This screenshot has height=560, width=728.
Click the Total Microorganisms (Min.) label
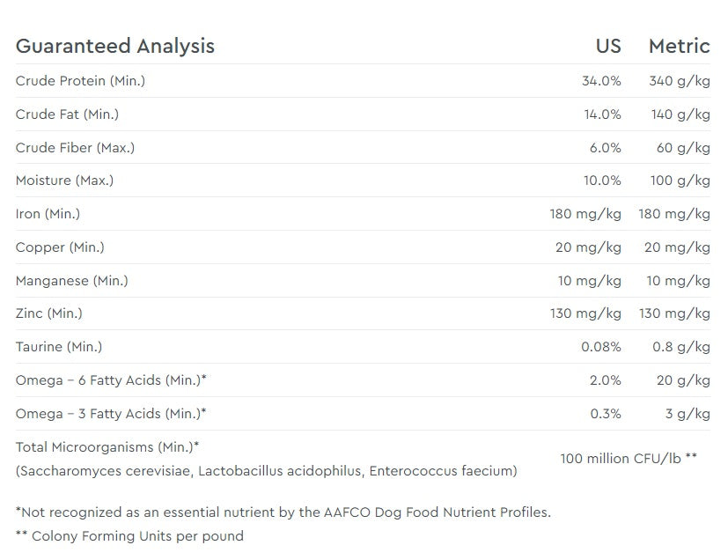coord(107,447)
